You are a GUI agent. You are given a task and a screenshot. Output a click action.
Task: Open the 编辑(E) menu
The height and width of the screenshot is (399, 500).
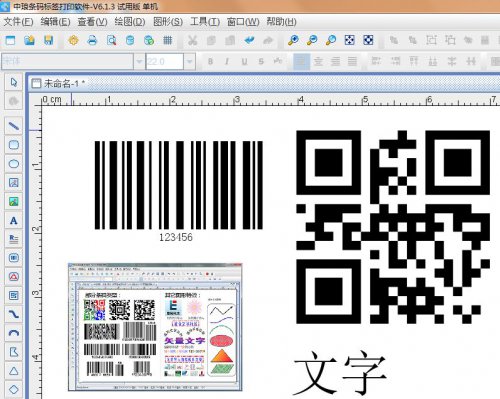click(x=55, y=22)
